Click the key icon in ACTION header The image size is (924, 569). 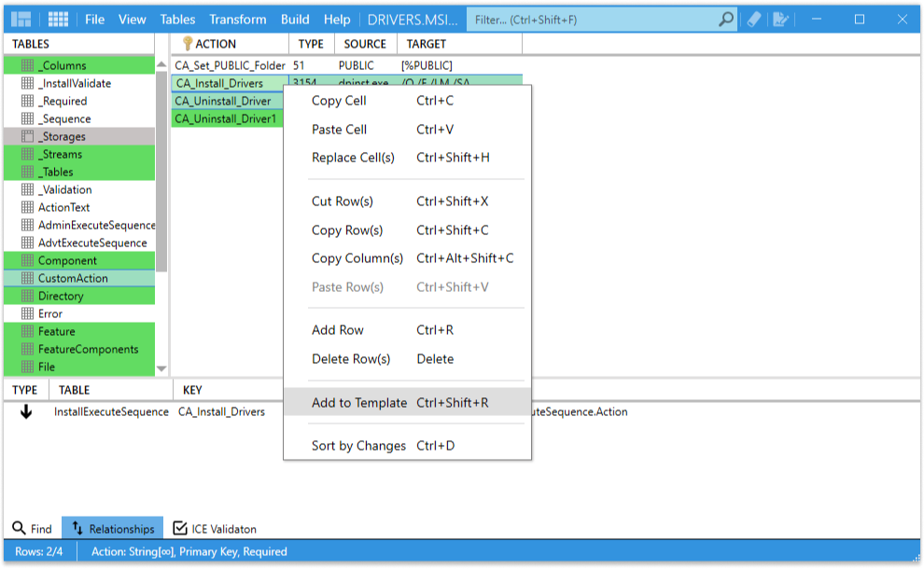[188, 44]
